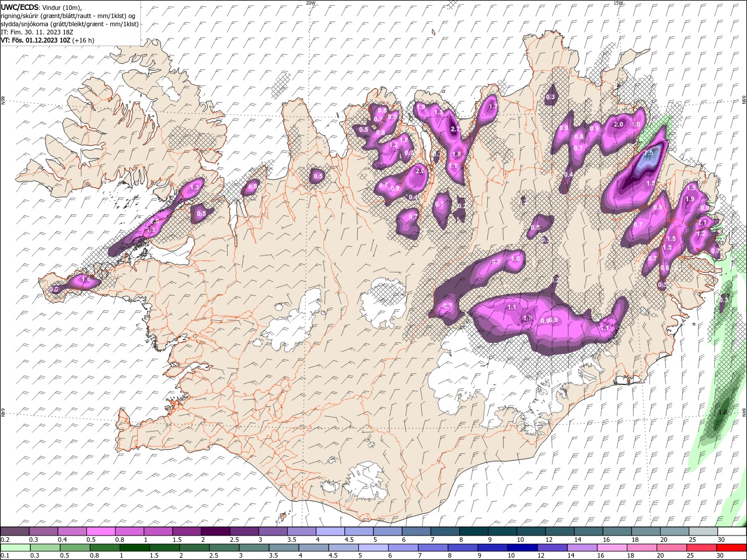Click the '(+16 h)' forecast offset text

[83, 40]
